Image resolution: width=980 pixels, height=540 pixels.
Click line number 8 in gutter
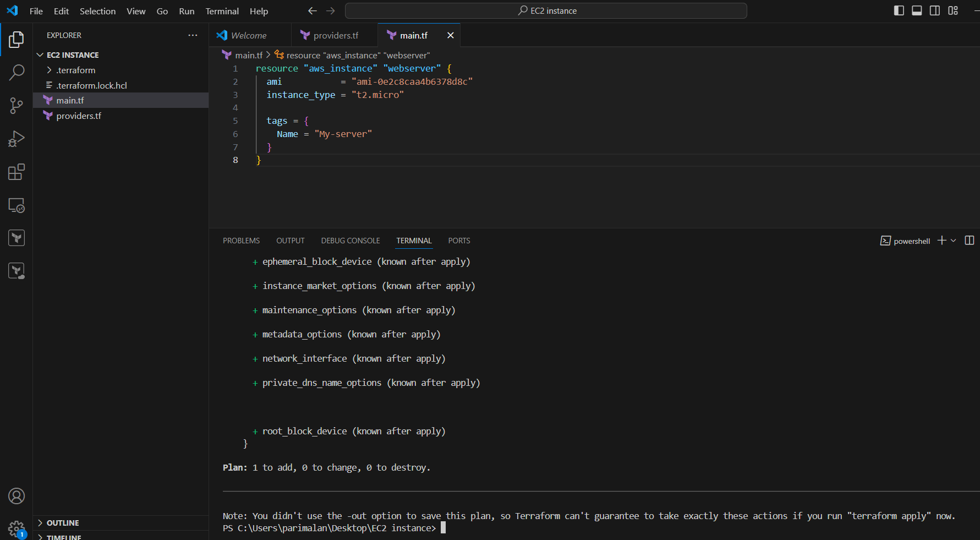(x=236, y=160)
